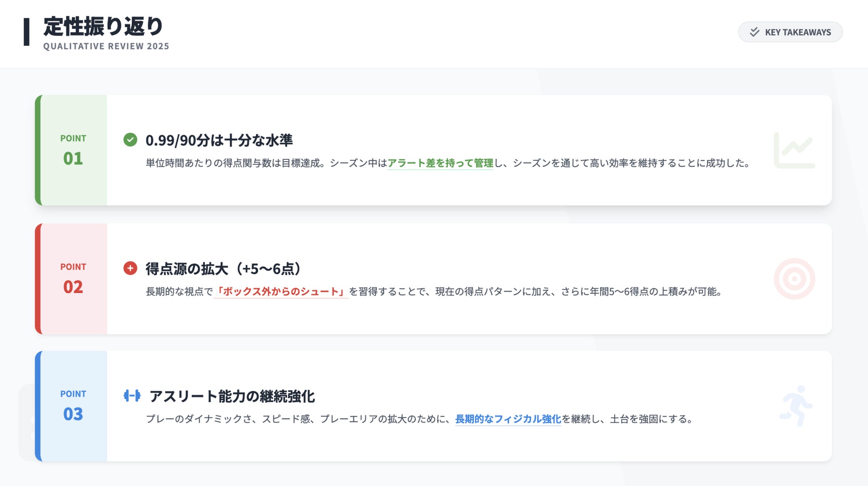Click the green underlined アラート差を持って管理 text
The width and height of the screenshot is (868, 486).
440,163
